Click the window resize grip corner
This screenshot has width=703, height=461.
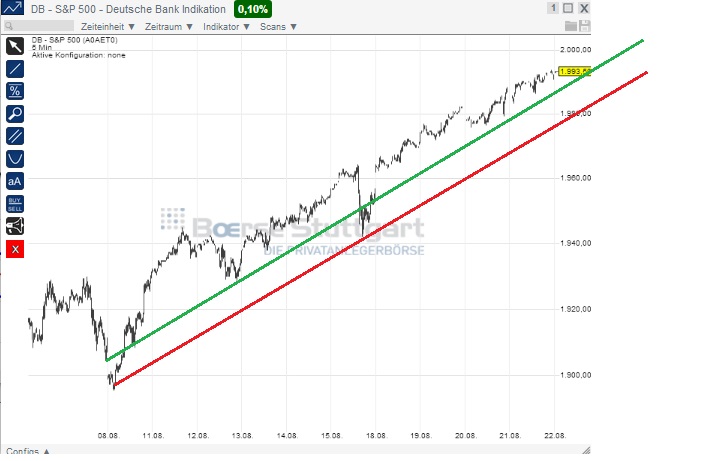coord(586,450)
